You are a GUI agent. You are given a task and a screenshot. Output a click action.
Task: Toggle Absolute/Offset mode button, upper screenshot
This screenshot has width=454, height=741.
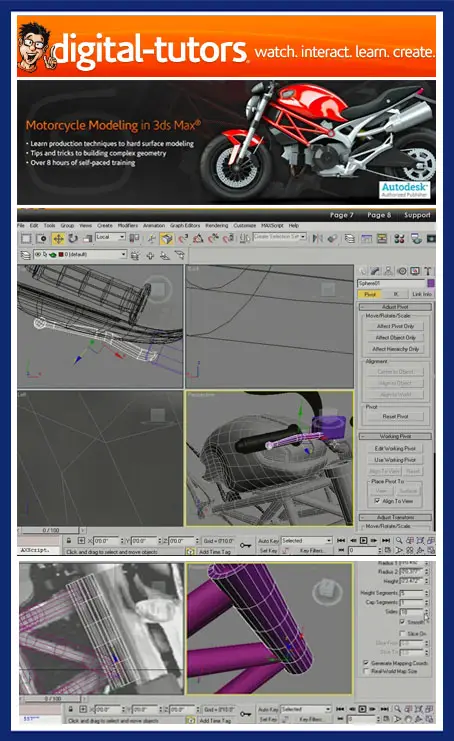pos(81,540)
